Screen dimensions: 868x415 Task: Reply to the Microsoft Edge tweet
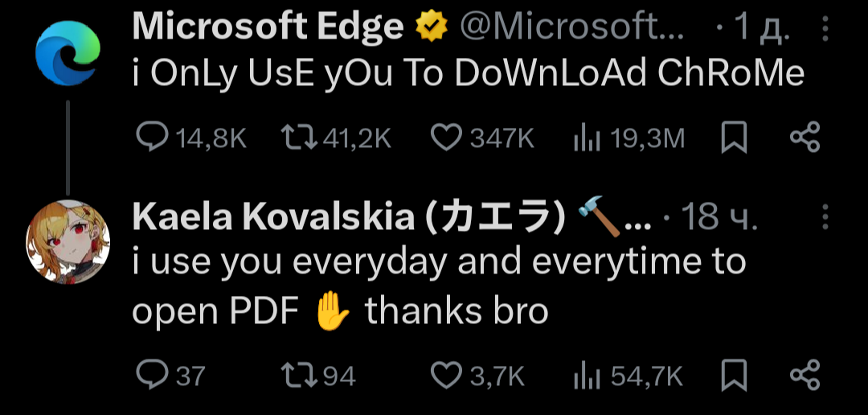[152, 139]
